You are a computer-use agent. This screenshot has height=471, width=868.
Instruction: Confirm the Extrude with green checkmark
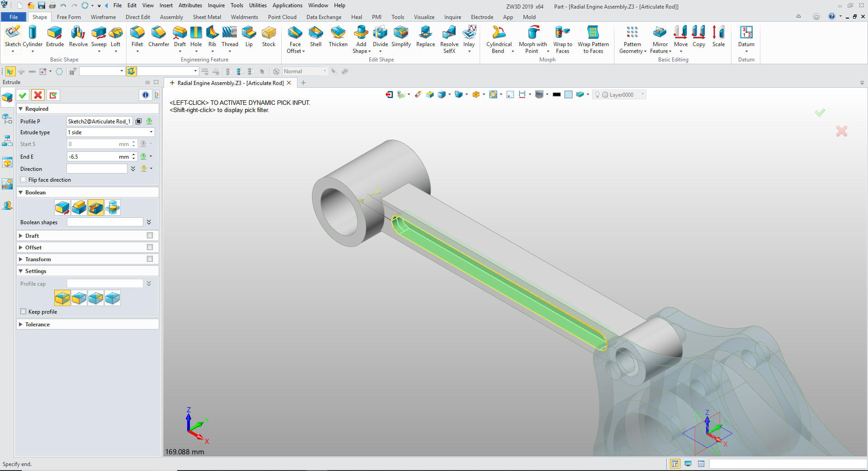click(23, 95)
